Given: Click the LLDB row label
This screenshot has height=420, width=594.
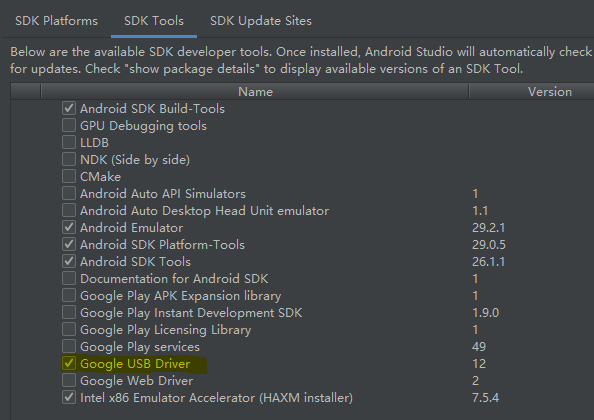Looking at the screenshot, I should (94, 143).
